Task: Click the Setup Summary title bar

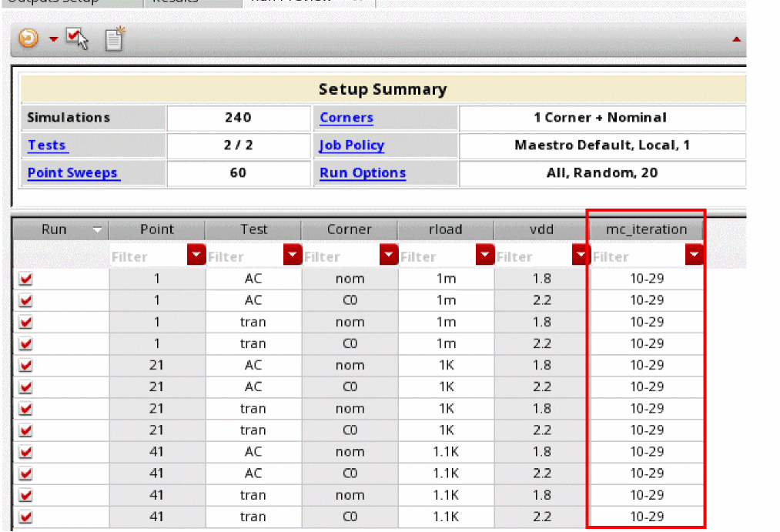Action: coord(383,89)
